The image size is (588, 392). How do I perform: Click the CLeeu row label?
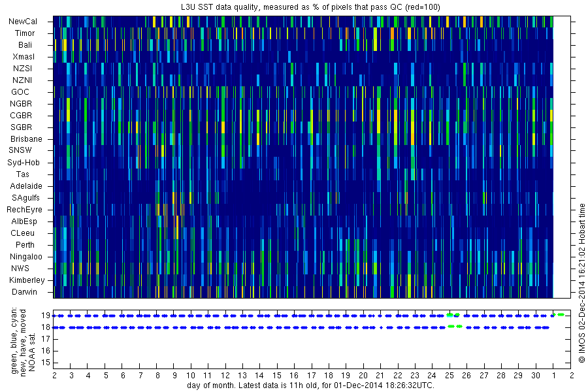22,233
